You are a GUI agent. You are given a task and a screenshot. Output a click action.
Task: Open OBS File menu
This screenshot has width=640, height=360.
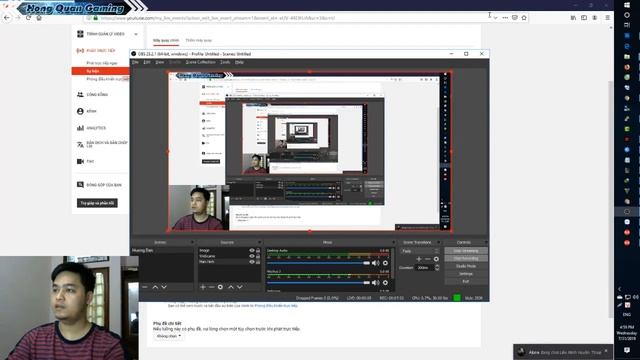click(x=136, y=62)
